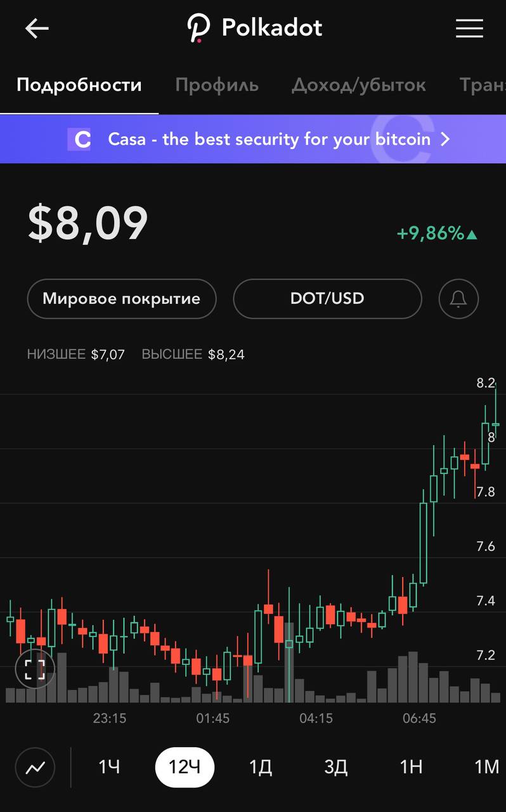Select the 1Н timeframe
The height and width of the screenshot is (812, 506).
411,768
